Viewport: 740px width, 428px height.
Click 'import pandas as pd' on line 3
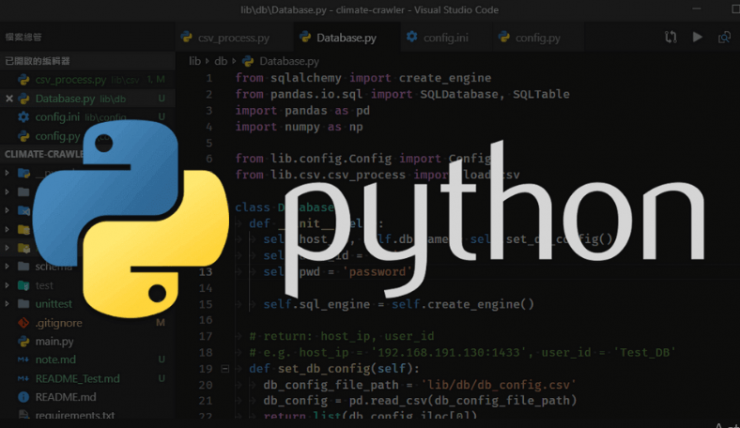pyautogui.click(x=303, y=110)
